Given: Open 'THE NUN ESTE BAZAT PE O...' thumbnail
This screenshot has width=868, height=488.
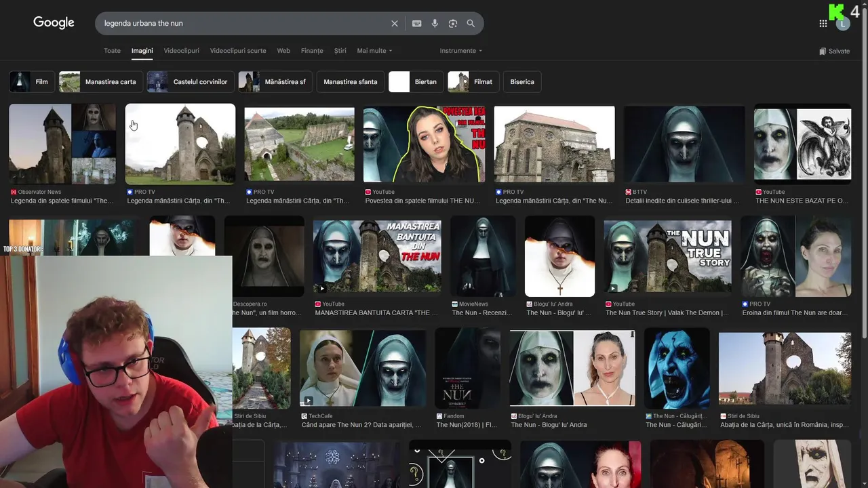Looking at the screenshot, I should [x=802, y=144].
